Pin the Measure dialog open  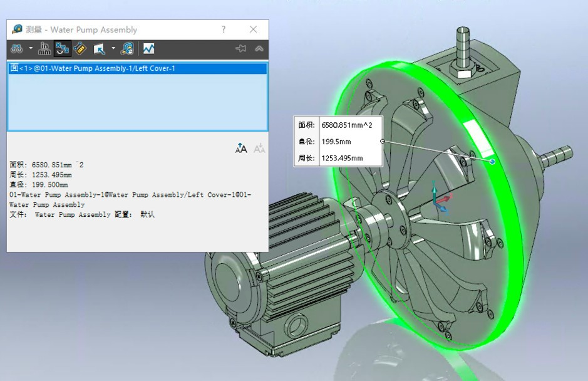[240, 49]
